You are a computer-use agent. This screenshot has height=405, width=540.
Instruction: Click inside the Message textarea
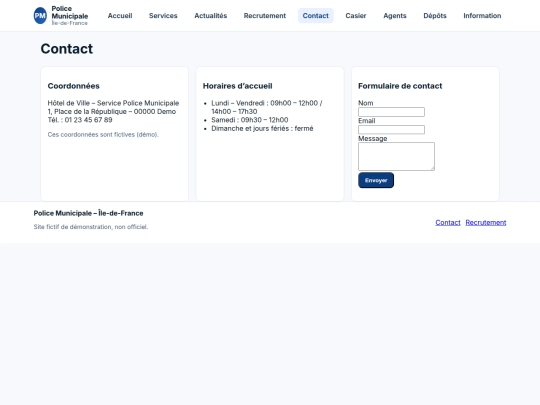(x=396, y=156)
